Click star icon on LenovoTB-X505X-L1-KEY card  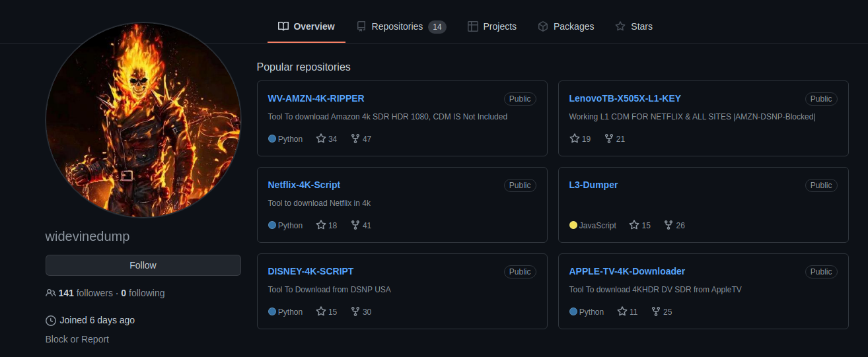[x=575, y=139]
